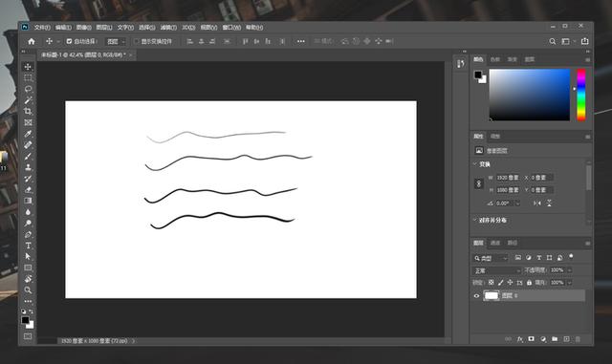Select the Magic Wand tool

point(28,100)
